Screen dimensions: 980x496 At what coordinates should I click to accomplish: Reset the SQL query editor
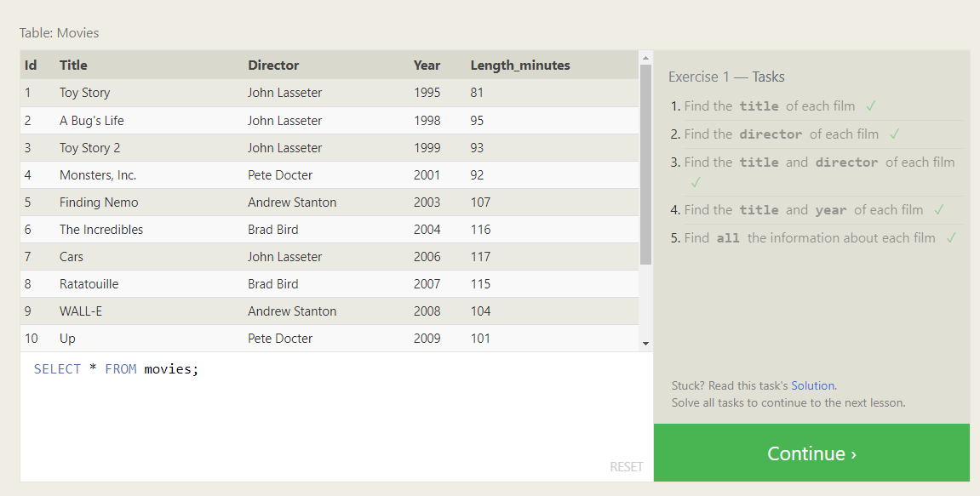click(626, 467)
